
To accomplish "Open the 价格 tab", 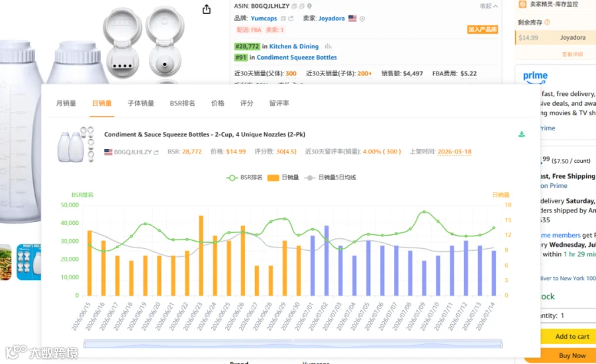I will click(x=218, y=103).
